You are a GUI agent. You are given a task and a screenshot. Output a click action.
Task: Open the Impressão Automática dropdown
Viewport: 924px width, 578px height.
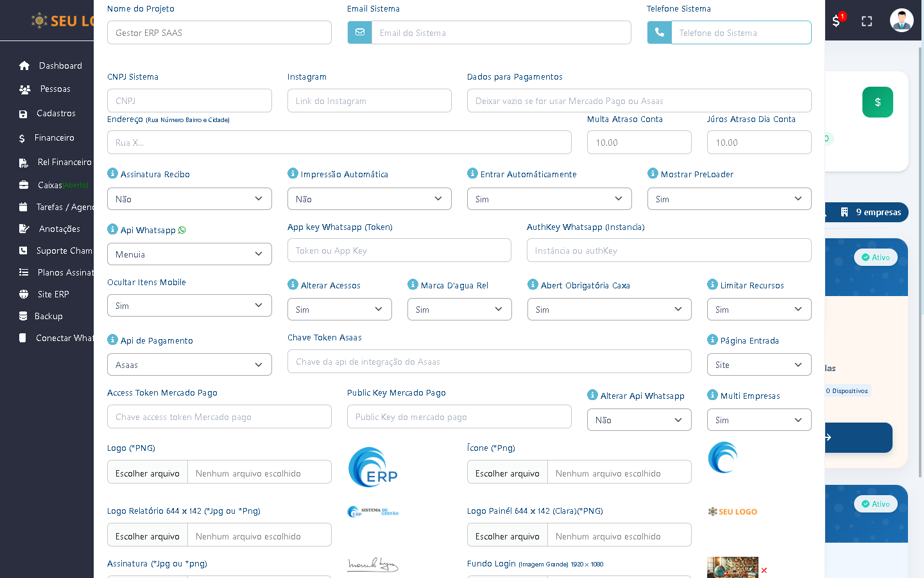369,199
